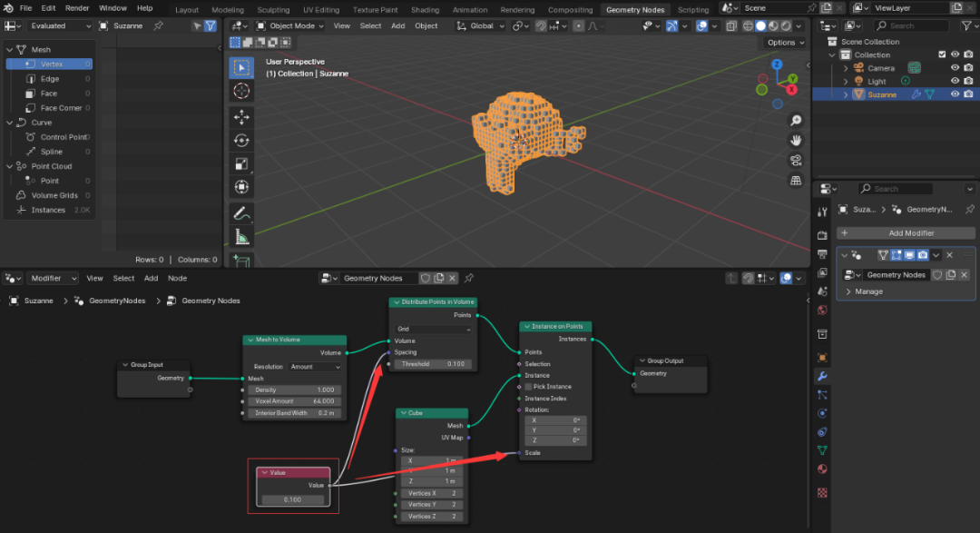This screenshot has height=533, width=980.
Task: Click the Blender logo menu icon
Action: click(x=8, y=8)
